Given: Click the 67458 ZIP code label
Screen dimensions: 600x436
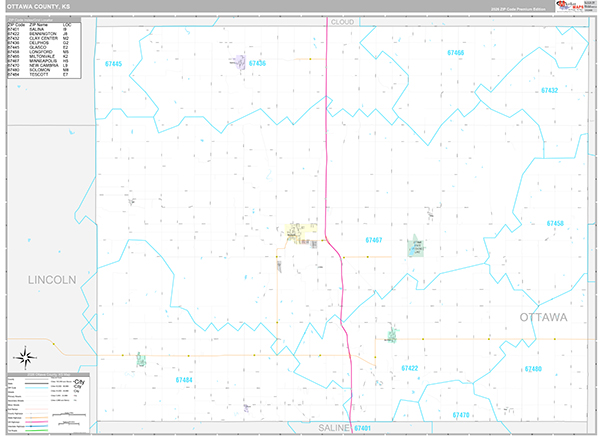Looking at the screenshot, I should [555, 223].
